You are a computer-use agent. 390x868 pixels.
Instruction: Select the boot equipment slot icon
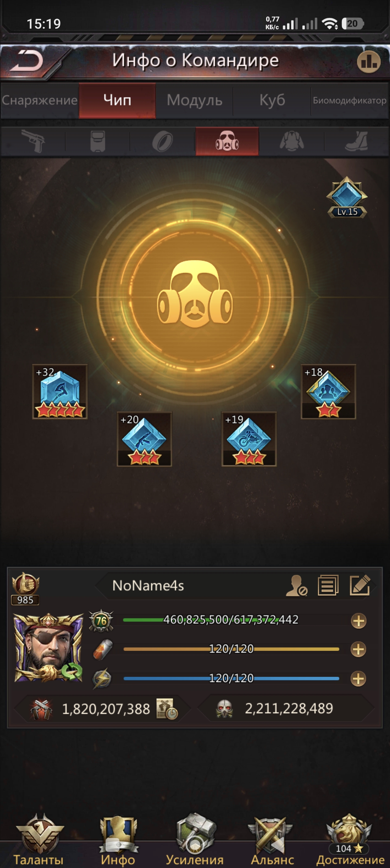(357, 141)
